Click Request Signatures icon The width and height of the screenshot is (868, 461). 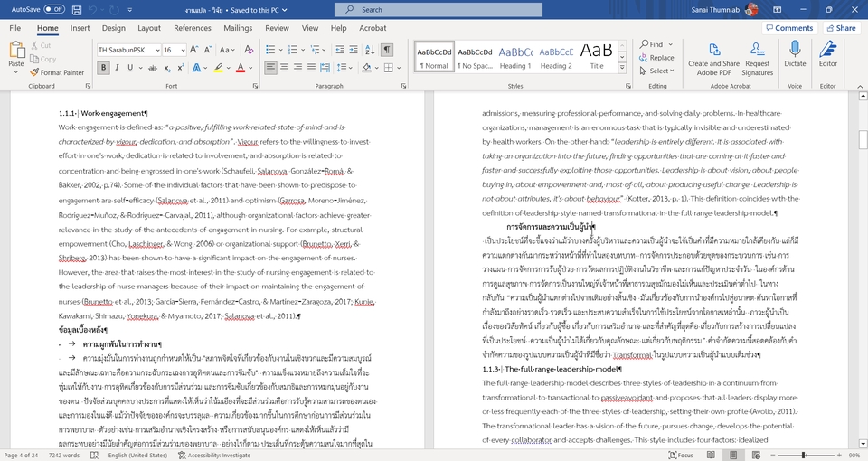point(758,59)
